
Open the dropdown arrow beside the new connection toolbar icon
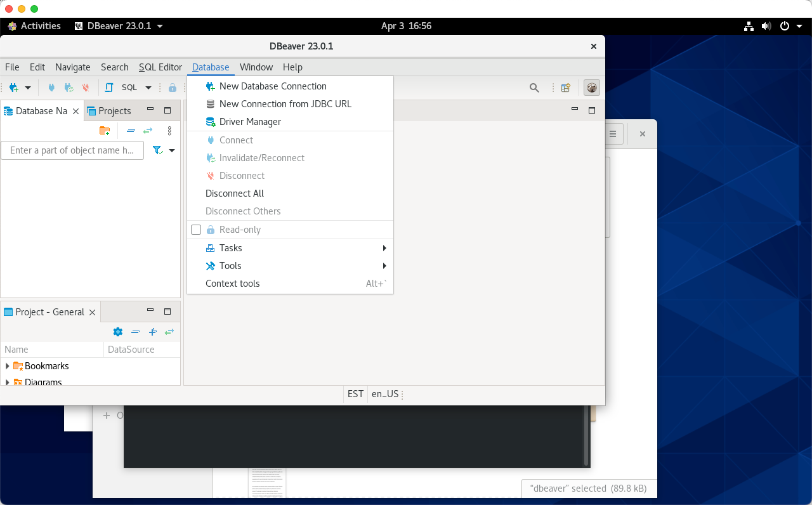(28, 88)
